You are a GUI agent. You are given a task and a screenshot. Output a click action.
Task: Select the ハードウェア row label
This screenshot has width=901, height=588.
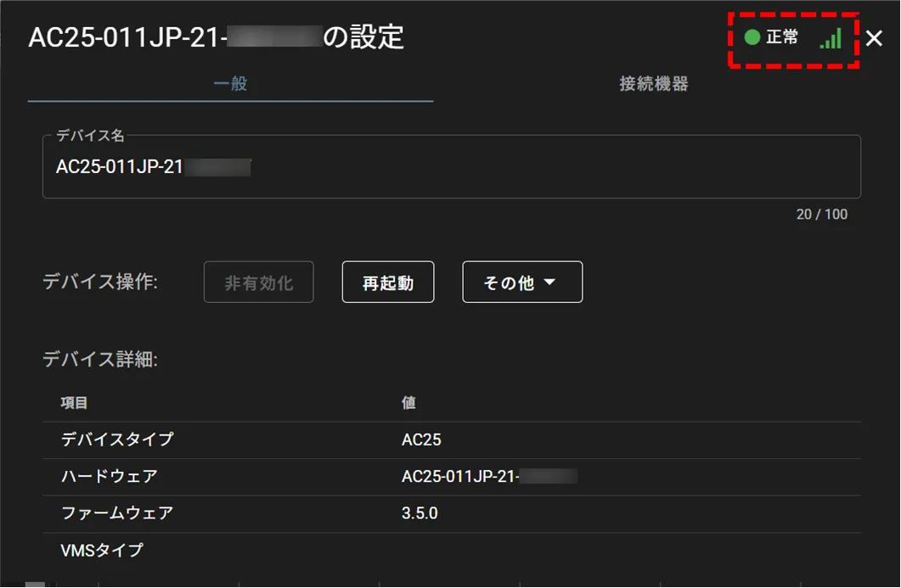pyautogui.click(x=110, y=476)
